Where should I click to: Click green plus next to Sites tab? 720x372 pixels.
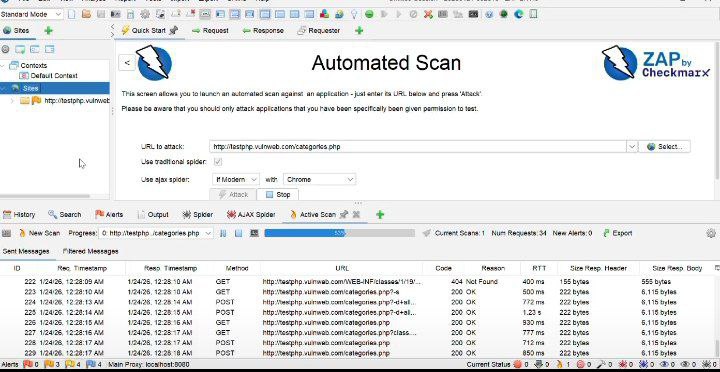(x=48, y=31)
